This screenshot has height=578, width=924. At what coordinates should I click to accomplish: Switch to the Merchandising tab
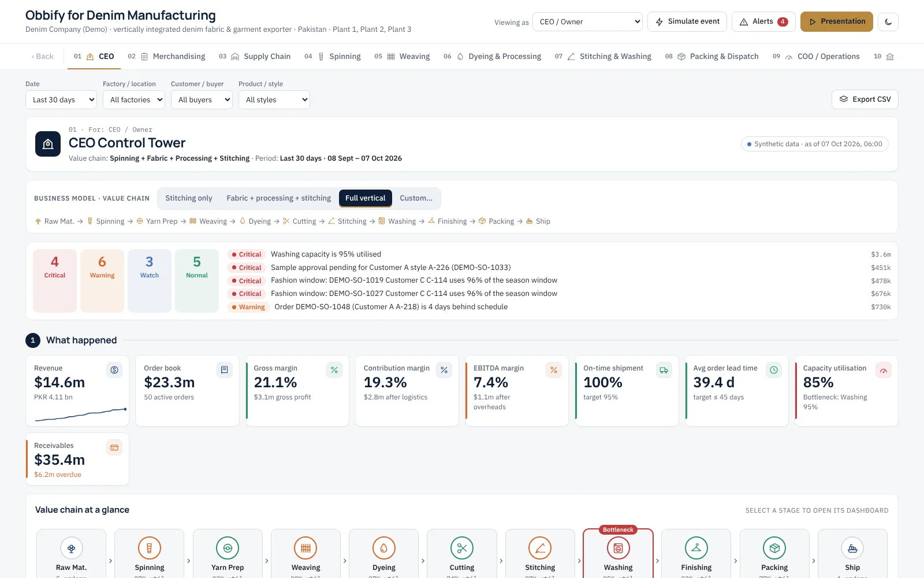(x=166, y=57)
